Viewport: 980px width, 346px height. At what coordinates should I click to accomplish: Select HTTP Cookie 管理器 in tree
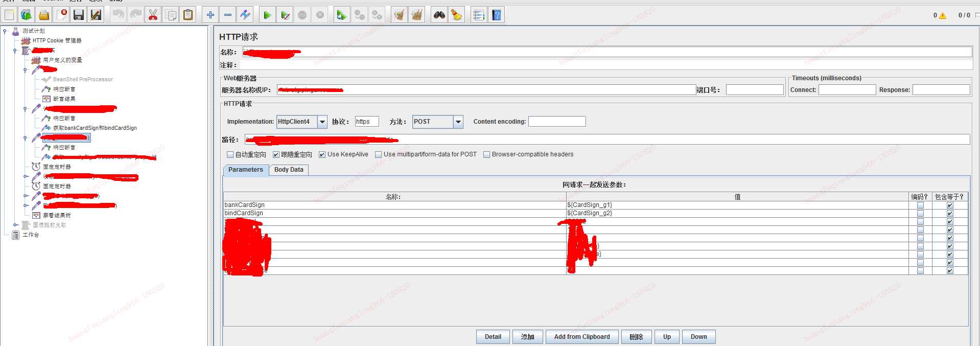pos(57,40)
